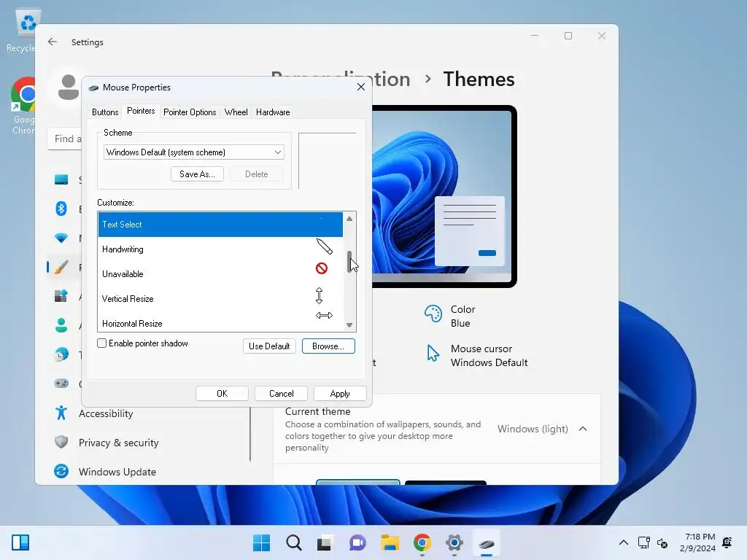Collapse the Current theme chevron
Screen dimensions: 747x560
tap(583, 429)
